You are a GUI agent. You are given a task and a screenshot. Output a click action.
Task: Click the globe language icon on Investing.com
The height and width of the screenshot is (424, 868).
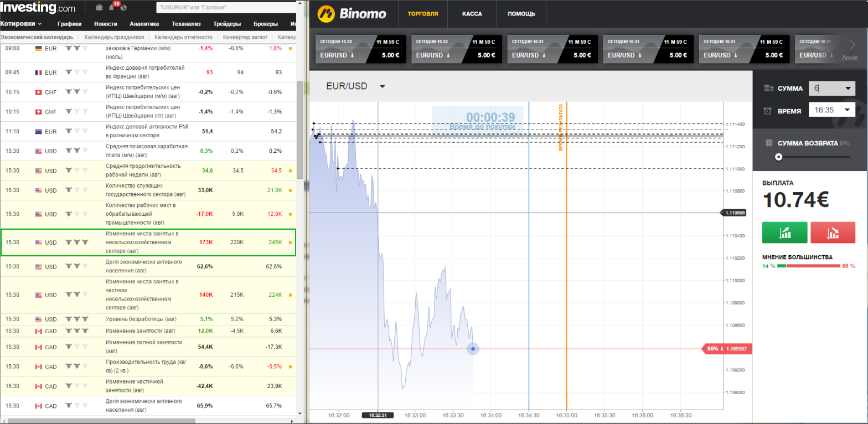pyautogui.click(x=123, y=8)
